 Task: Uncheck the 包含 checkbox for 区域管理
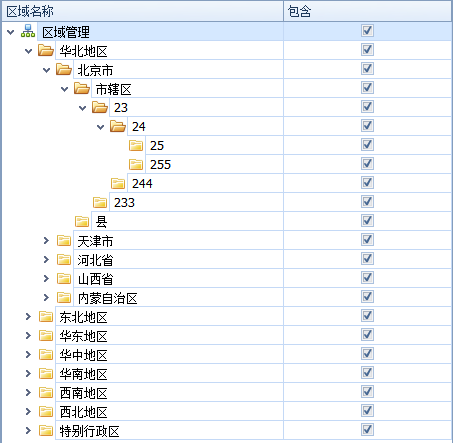(367, 31)
